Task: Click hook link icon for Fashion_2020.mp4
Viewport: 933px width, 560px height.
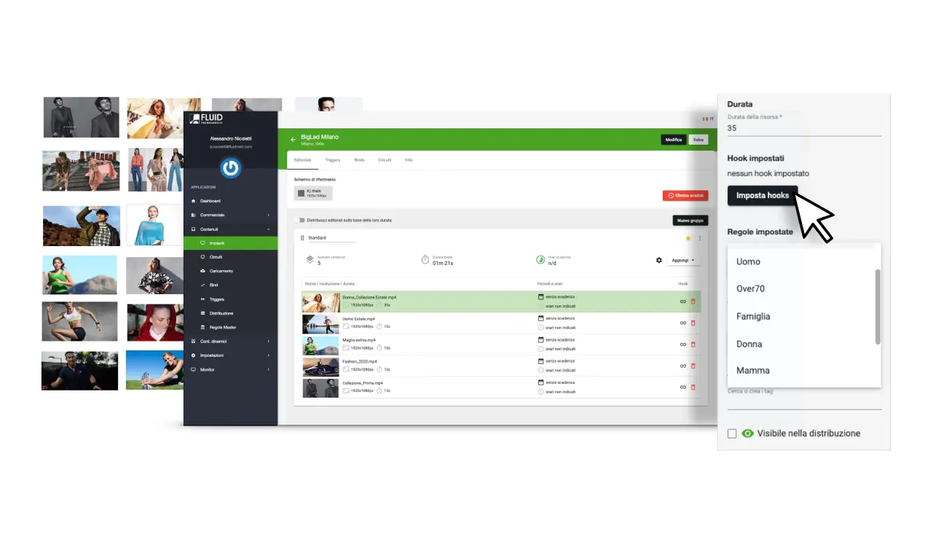Action: click(682, 366)
